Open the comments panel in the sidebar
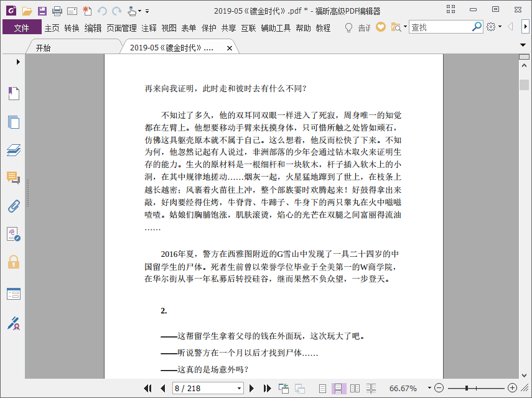Image resolution: width=532 pixels, height=398 pixels. 14,177
